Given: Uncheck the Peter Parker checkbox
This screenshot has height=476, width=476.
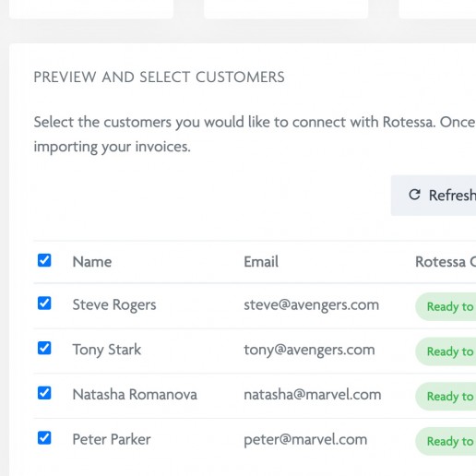Looking at the screenshot, I should pos(44,438).
